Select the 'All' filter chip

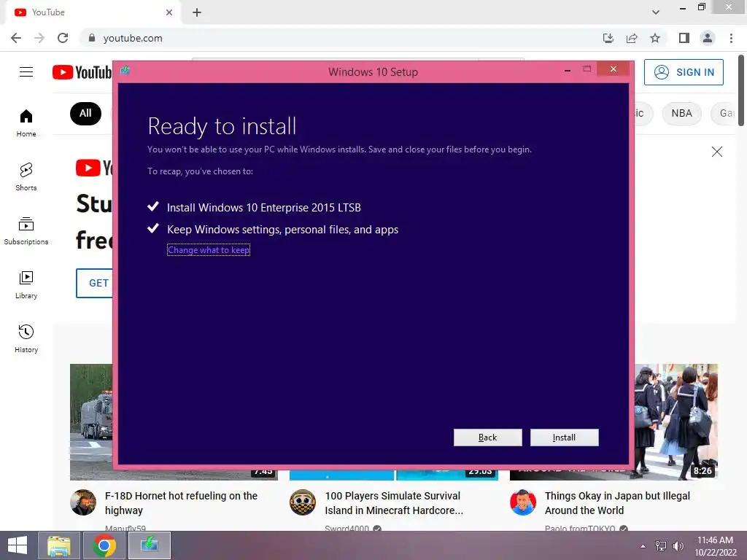click(86, 113)
